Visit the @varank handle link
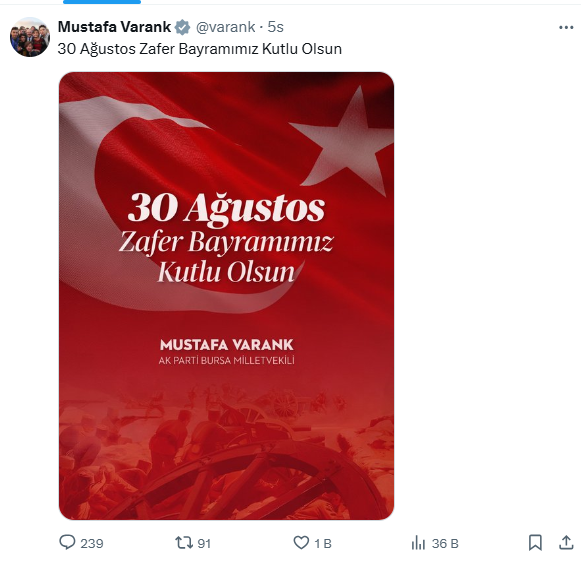The image size is (581, 561). 225,27
